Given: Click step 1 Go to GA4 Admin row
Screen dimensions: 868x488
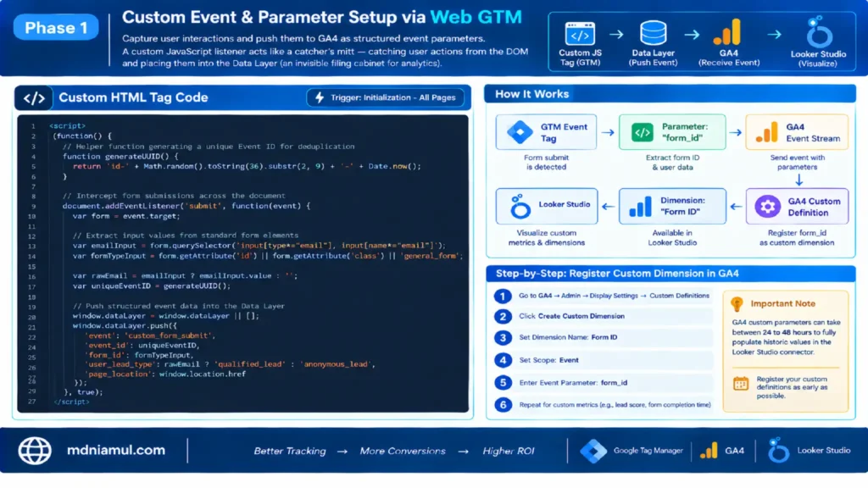Looking at the screenshot, I should (x=603, y=296).
